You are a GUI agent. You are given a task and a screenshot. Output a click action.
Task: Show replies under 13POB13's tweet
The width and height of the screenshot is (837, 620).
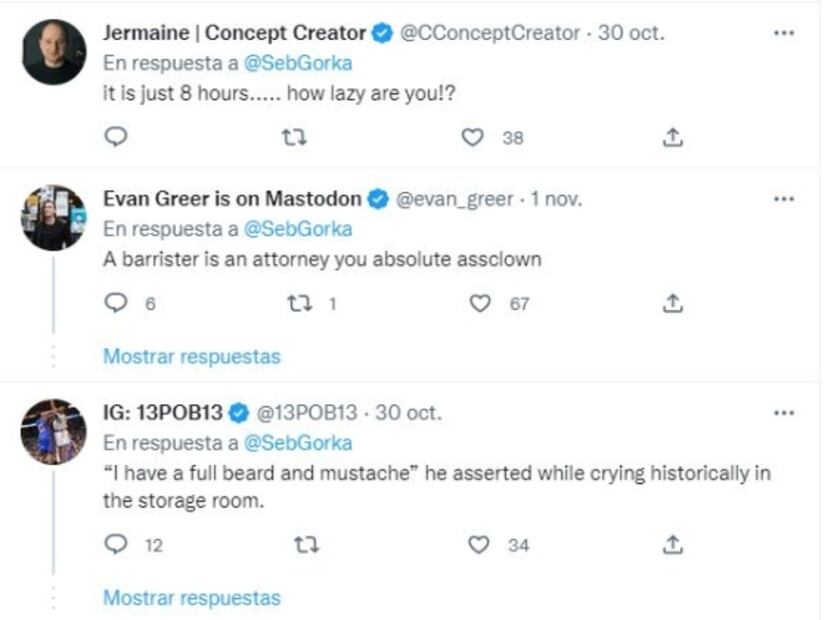point(192,598)
